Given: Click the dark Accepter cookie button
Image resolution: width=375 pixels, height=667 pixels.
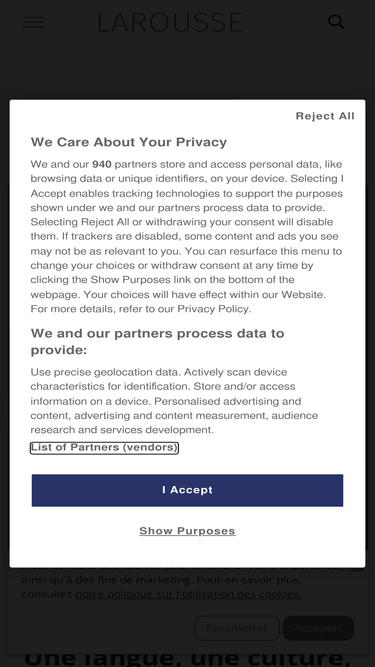Looking at the screenshot, I should (x=318, y=628).
